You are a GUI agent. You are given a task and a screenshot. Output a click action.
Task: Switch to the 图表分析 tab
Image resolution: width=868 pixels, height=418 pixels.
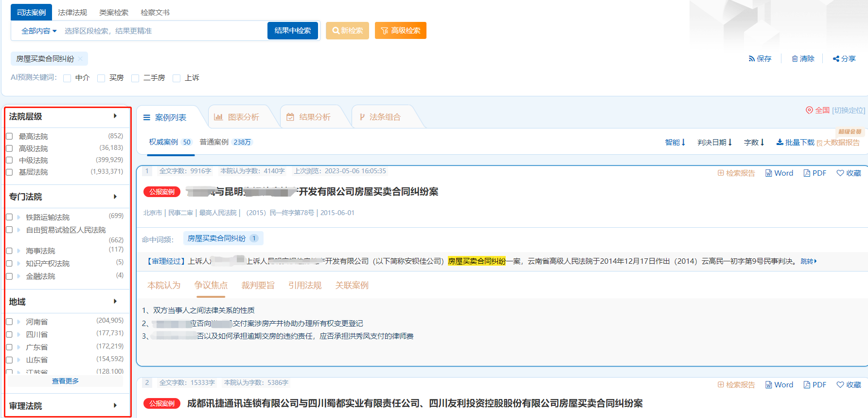[x=237, y=117]
